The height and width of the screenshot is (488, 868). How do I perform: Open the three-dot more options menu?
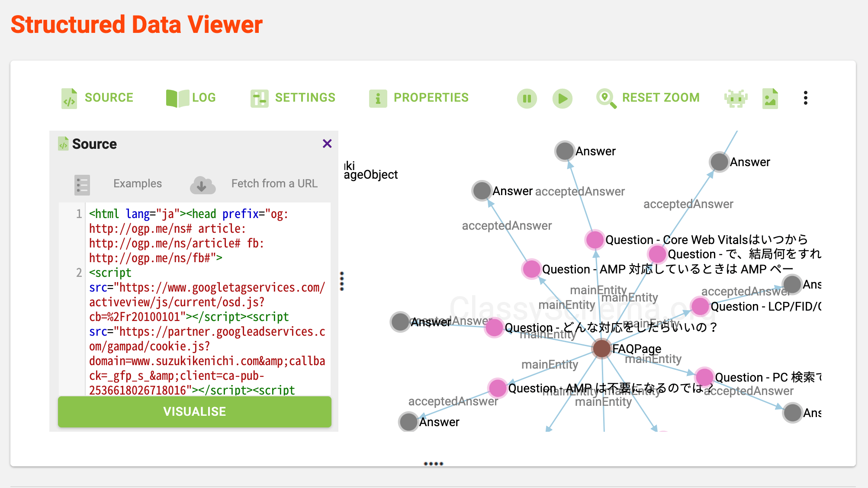pos(805,98)
